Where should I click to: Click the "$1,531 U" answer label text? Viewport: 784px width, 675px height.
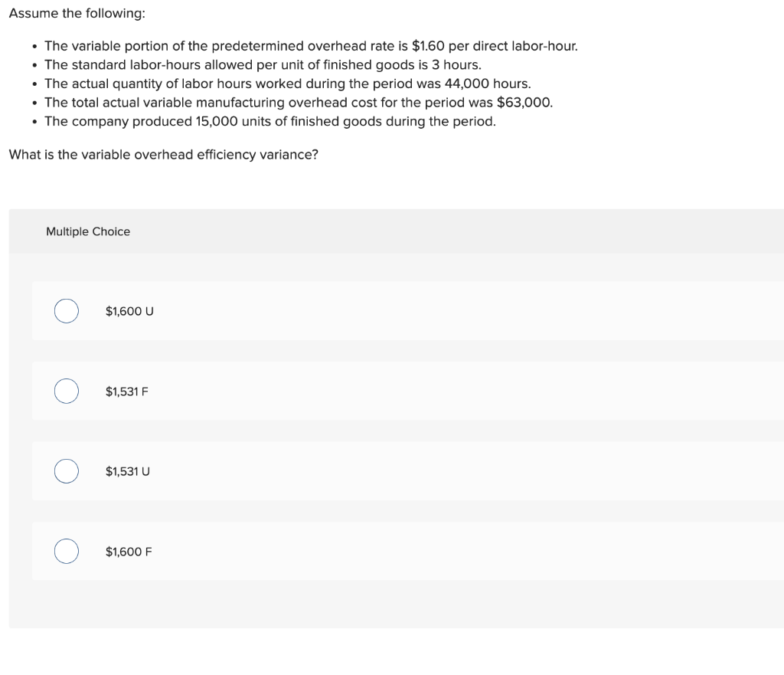(x=128, y=471)
